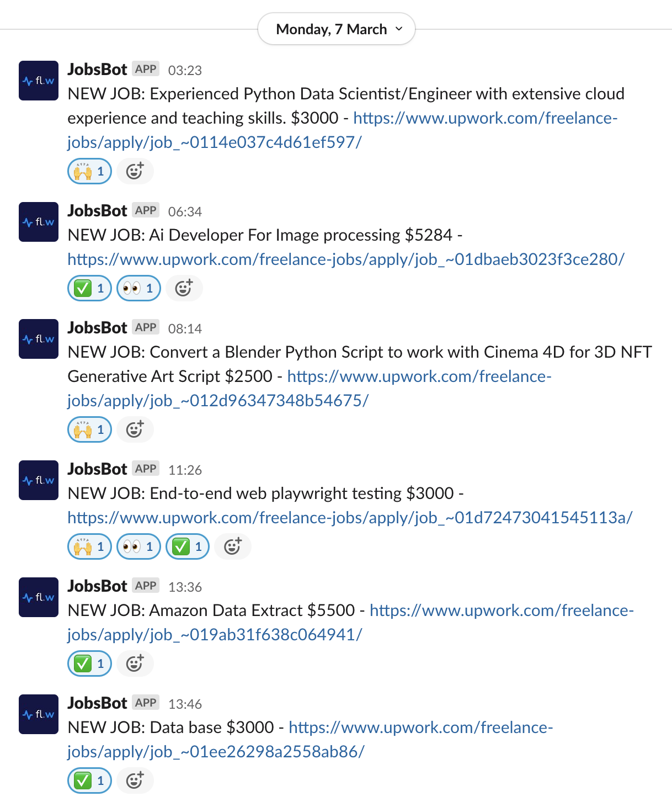Open the playwright testing job link
The width and height of the screenshot is (672, 807).
tap(349, 518)
